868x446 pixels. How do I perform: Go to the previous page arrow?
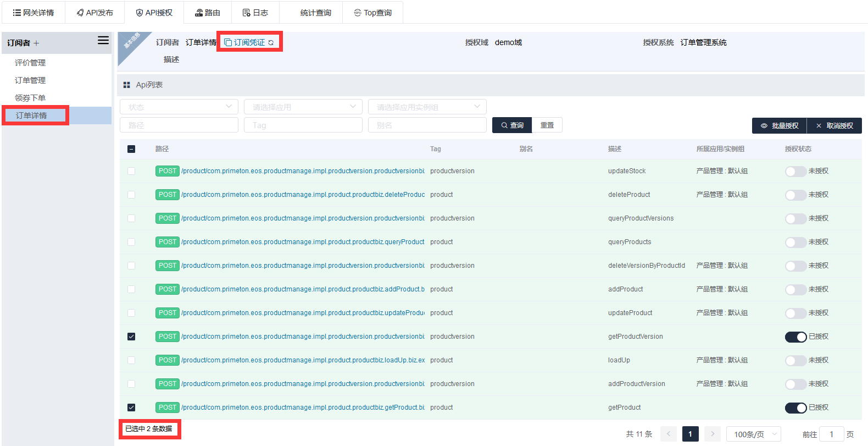click(x=669, y=434)
